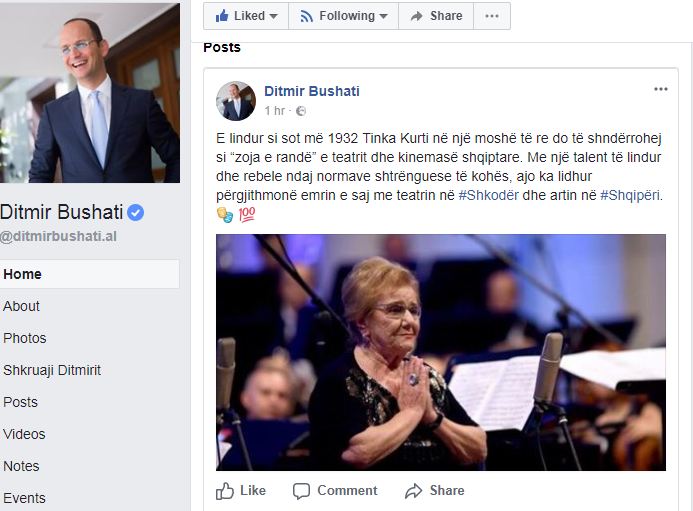Click the small profile avatar in the post header
693x511 pixels.
point(236,101)
